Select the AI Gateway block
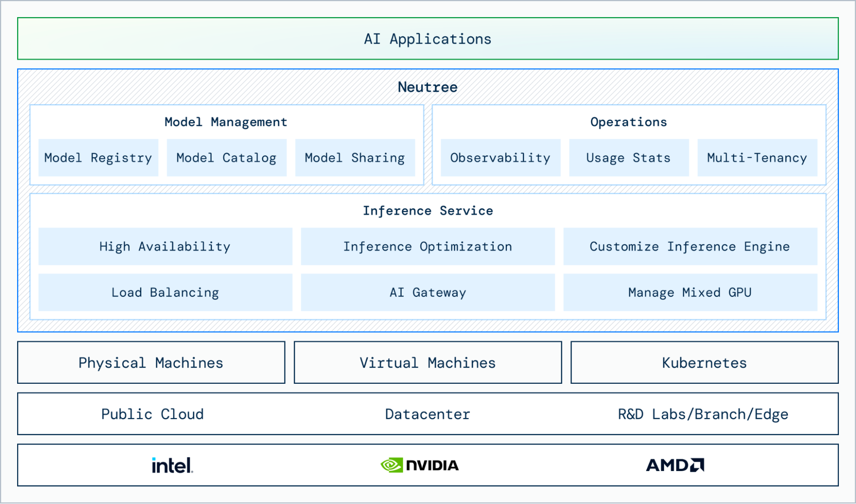Viewport: 856px width, 504px height. click(x=427, y=293)
